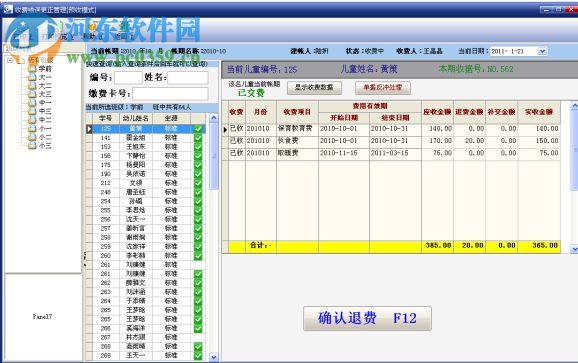
Task: Collapse the root class tree node
Action: pos(10,60)
